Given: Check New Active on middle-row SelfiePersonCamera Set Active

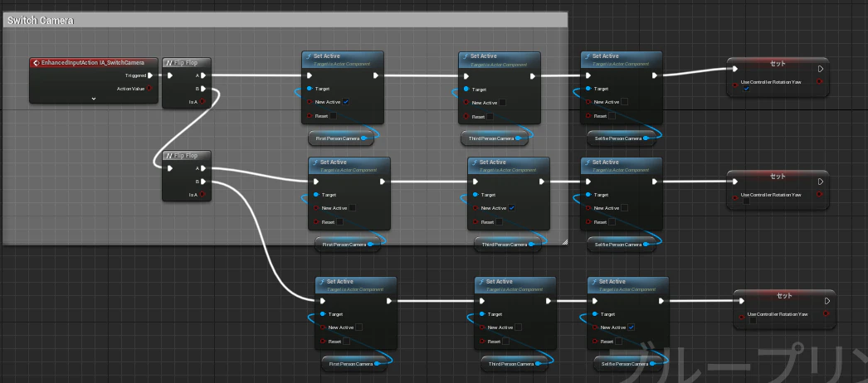Looking at the screenshot, I should click(x=624, y=208).
